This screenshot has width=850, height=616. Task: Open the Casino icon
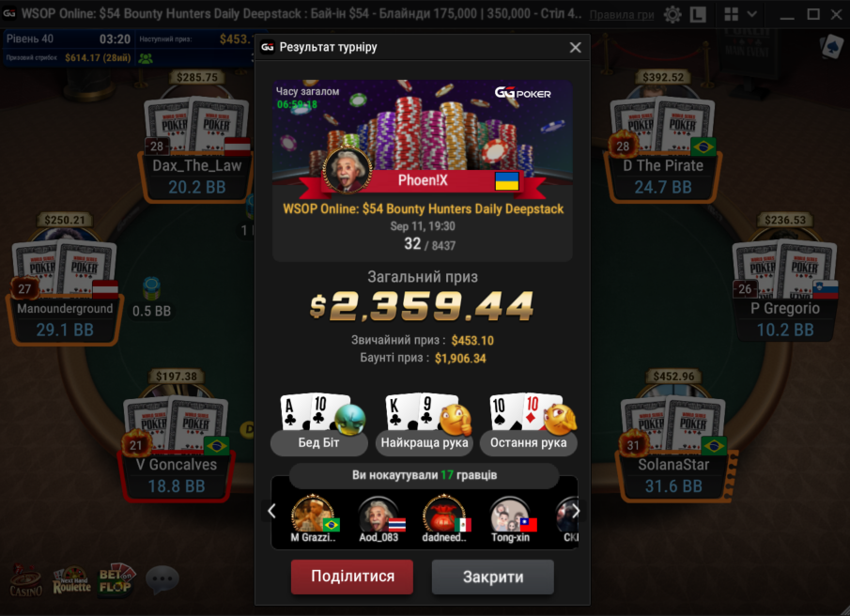point(25,580)
